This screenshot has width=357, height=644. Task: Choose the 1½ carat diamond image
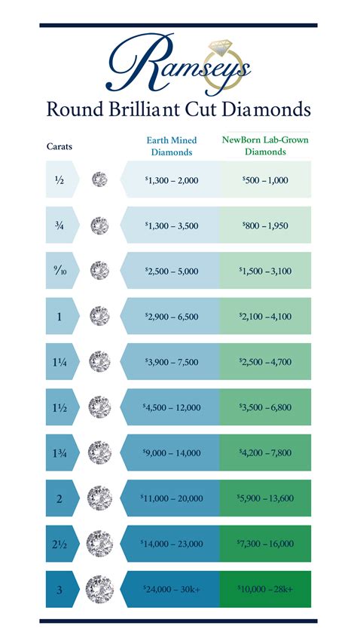[99, 407]
